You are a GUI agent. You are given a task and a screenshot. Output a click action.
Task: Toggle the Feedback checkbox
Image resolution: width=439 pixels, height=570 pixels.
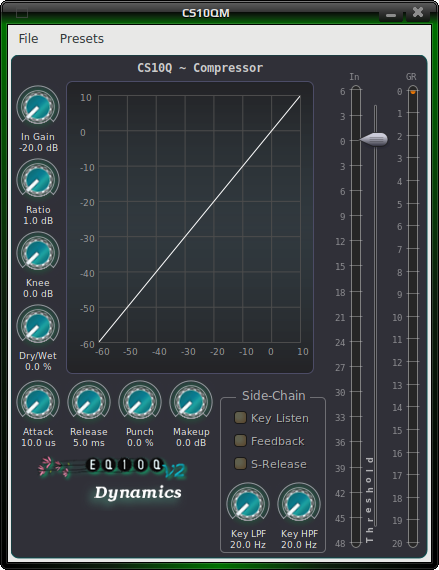pos(240,441)
